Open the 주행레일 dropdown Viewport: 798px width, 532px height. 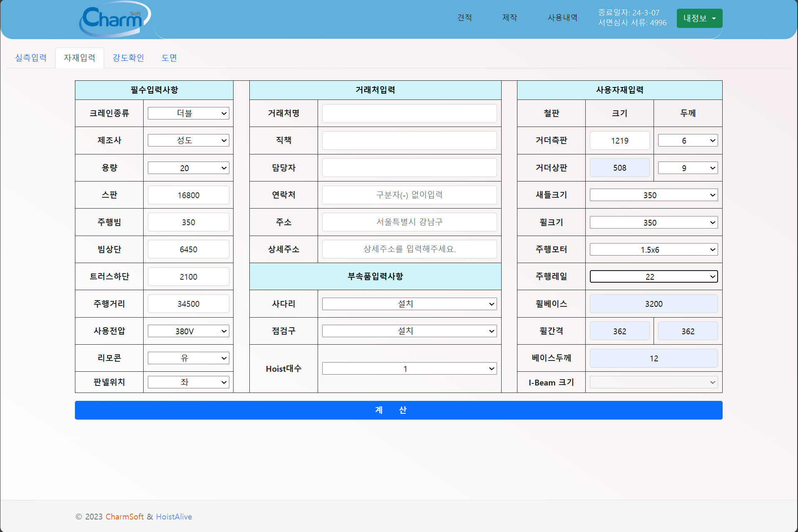point(653,277)
